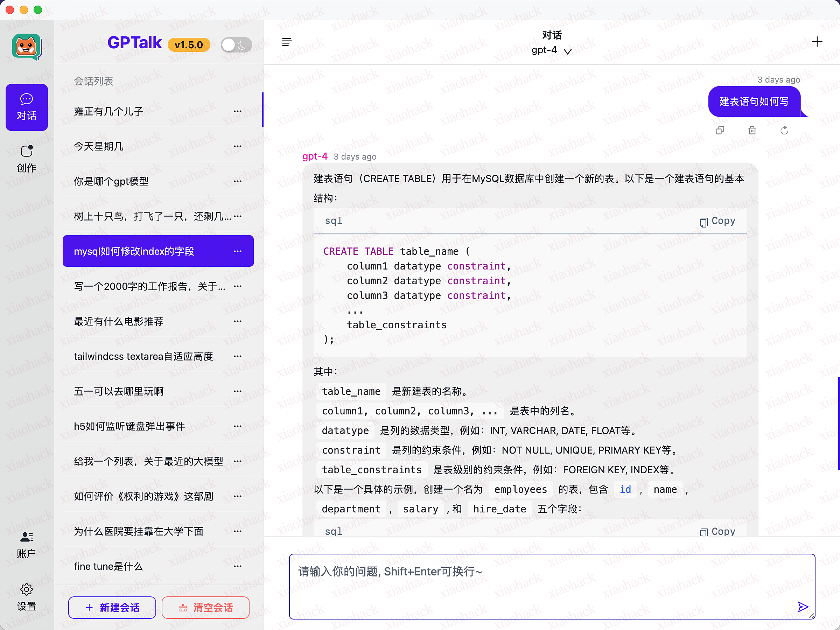This screenshot has height=630, width=840.
Task: Open conversation 树上十只鸟
Action: tap(158, 216)
